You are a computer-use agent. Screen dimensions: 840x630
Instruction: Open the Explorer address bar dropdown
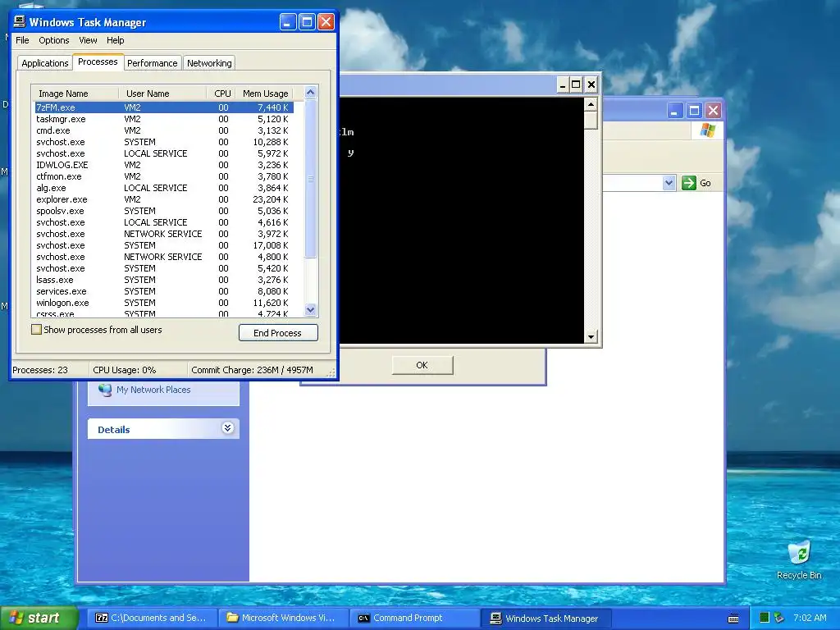(669, 183)
